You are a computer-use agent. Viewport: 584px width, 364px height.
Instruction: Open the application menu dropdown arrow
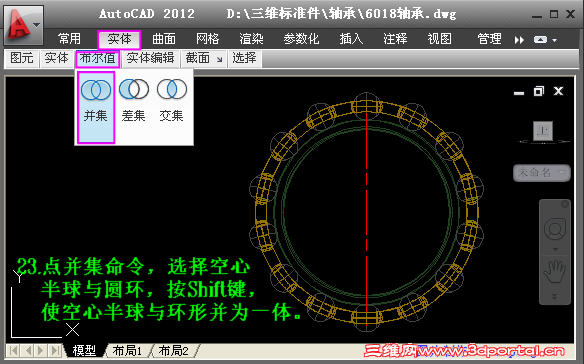(36, 25)
